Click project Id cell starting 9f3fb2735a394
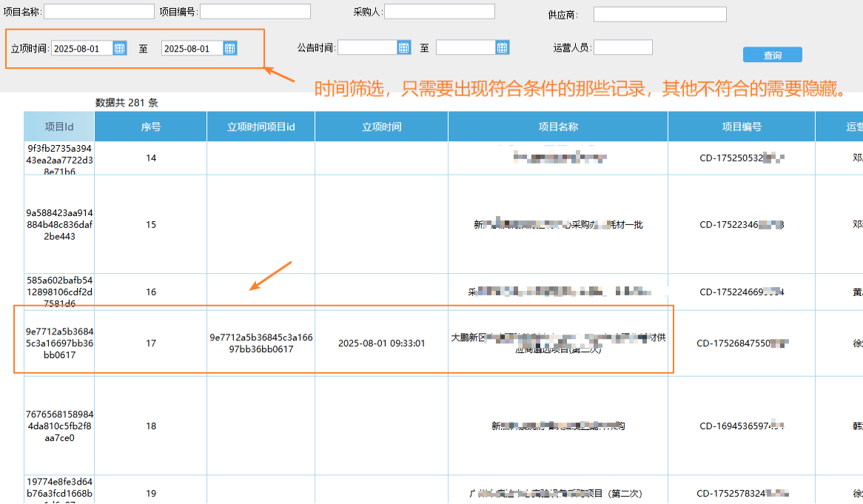 (x=59, y=159)
